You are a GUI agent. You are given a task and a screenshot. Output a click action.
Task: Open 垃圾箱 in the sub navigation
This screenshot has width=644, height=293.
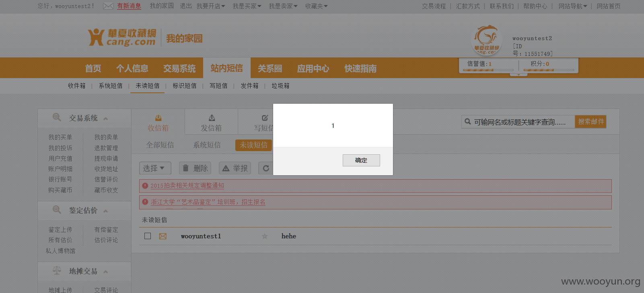pos(280,86)
